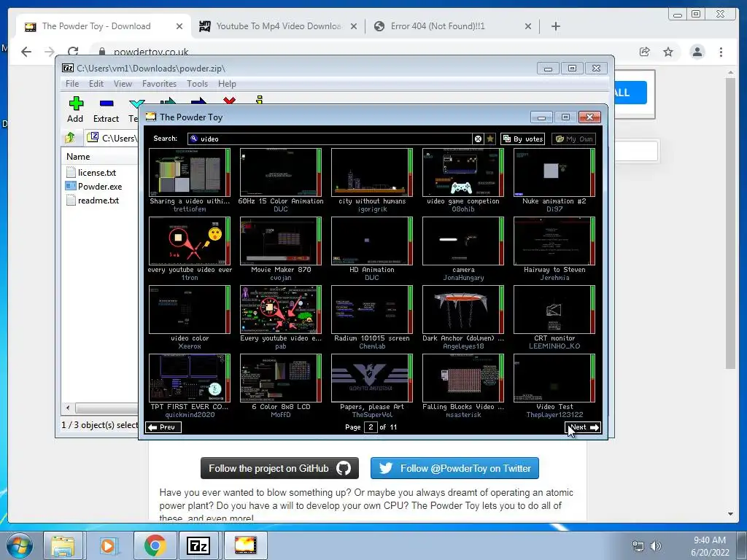747x560 pixels.
Task: Open the Sharing a video withi... save thumbnail
Action: 190,172
